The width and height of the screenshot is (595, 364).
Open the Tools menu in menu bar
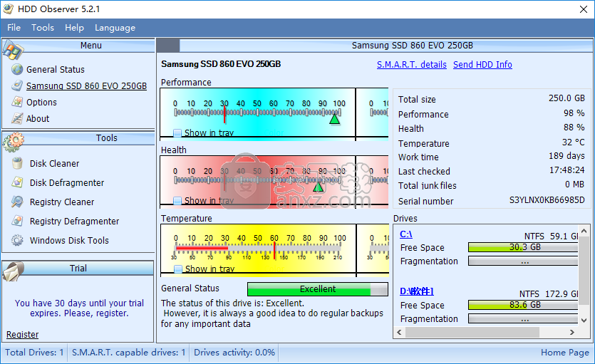(43, 28)
